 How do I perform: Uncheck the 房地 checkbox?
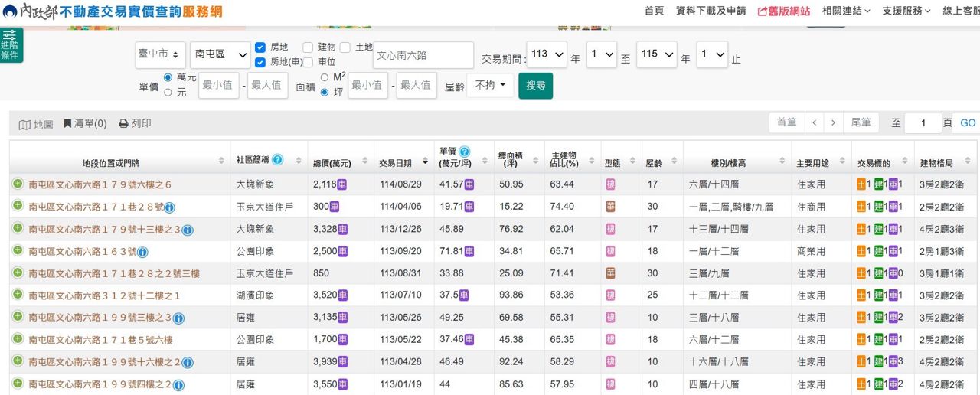coord(260,47)
